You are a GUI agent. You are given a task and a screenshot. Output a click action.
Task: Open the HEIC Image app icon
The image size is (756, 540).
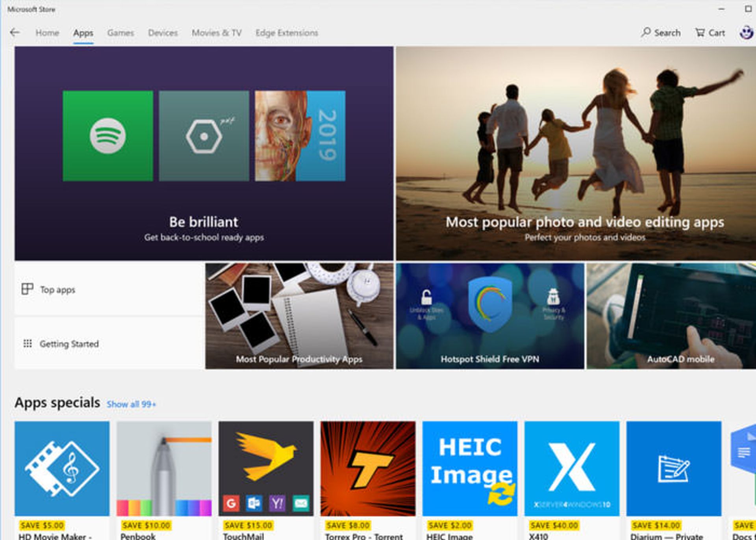tap(470, 469)
